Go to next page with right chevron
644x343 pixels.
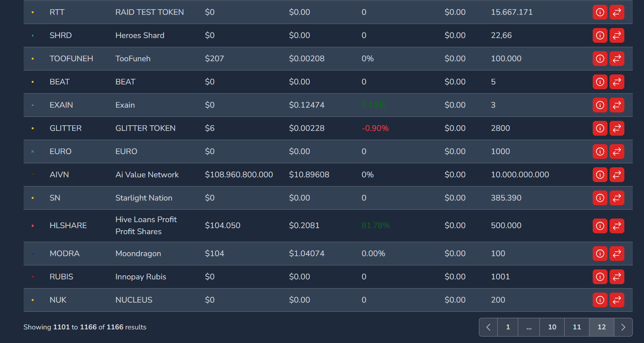(623, 327)
